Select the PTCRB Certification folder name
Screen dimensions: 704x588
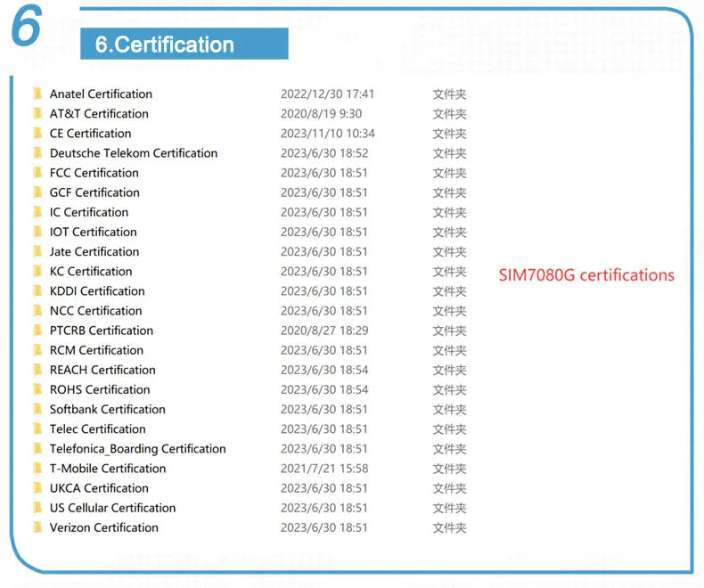point(102,331)
